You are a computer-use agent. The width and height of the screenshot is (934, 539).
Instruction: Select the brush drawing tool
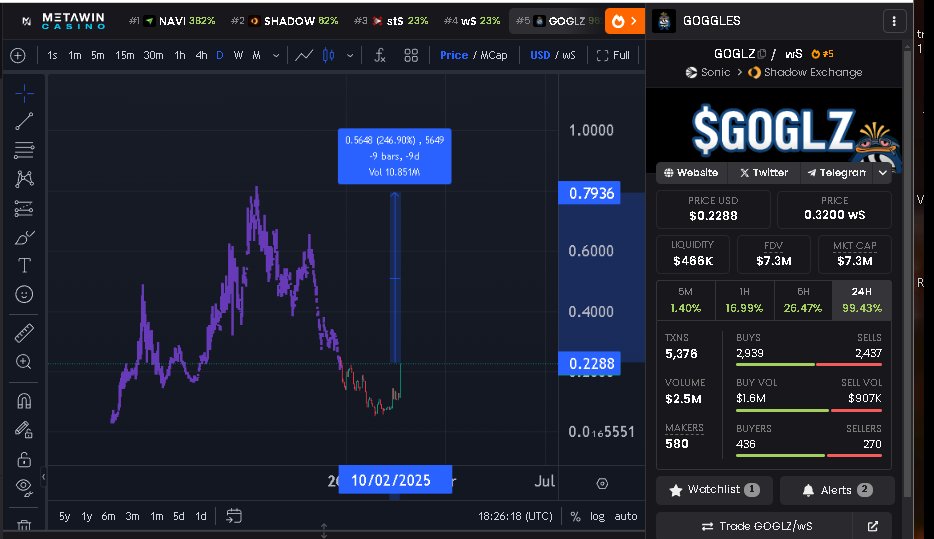(24, 238)
